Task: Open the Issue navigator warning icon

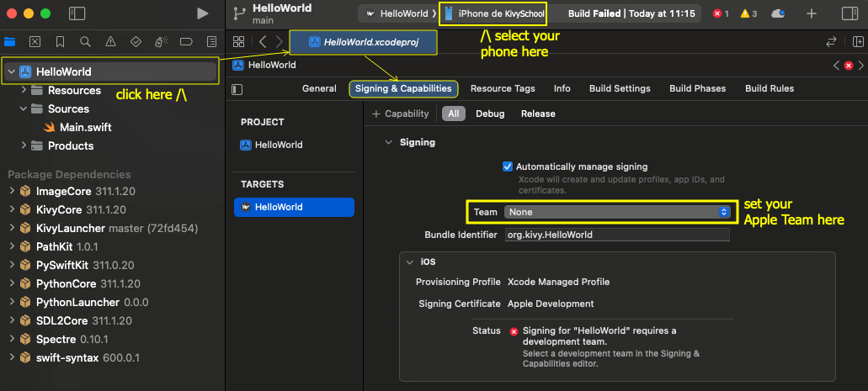Action: 111,41
